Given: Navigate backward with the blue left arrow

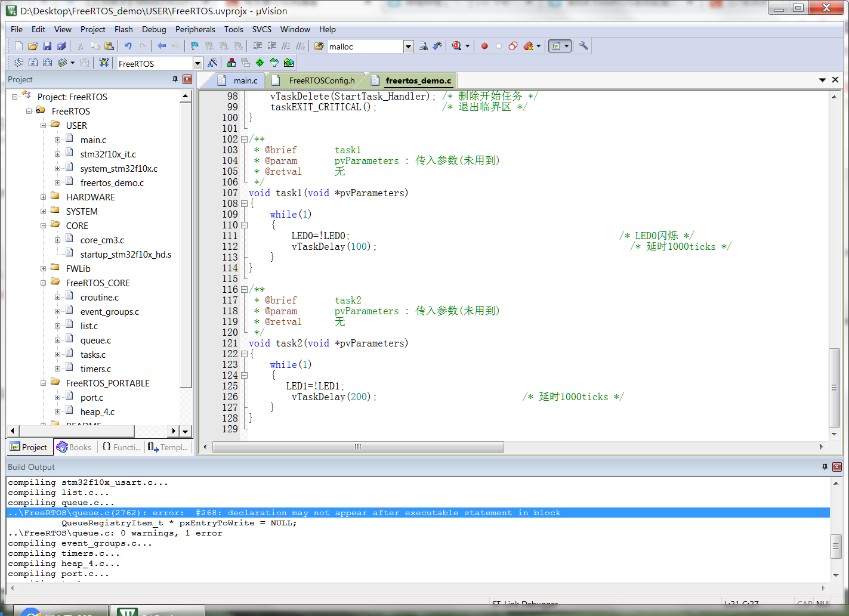Looking at the screenshot, I should [x=162, y=46].
